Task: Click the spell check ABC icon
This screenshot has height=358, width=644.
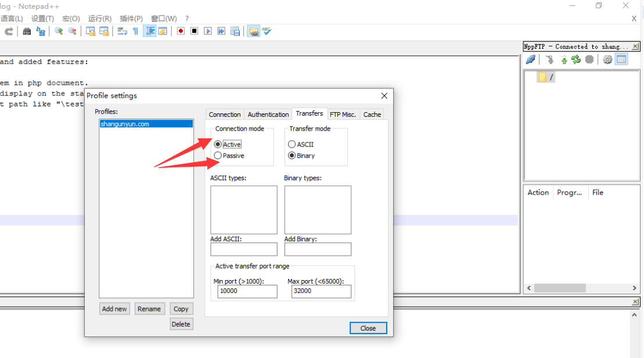Action: point(267,31)
